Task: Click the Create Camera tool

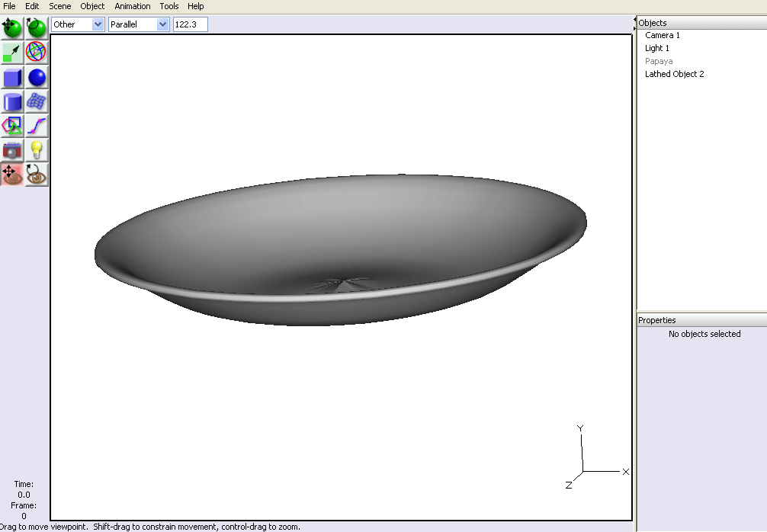Action: [12, 150]
